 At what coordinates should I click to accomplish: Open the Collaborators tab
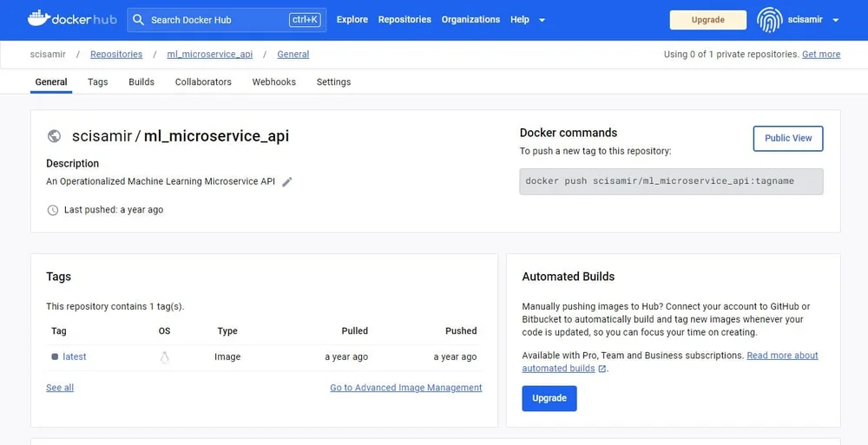[x=203, y=82]
